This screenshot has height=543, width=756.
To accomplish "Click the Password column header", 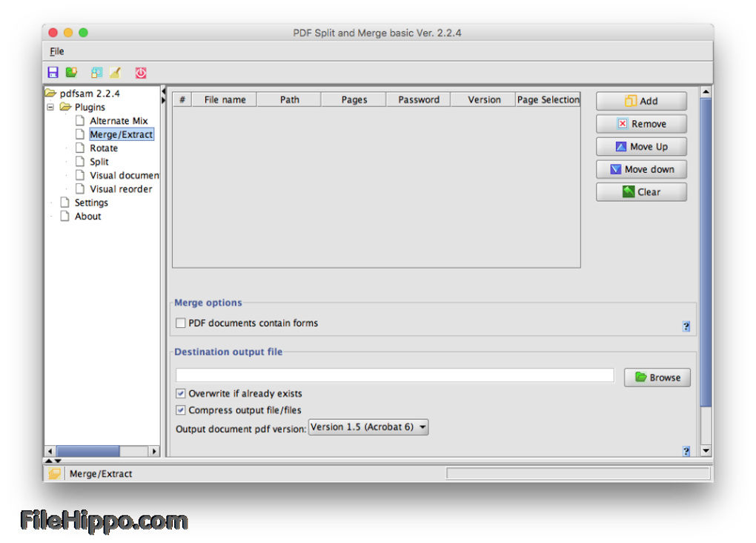I will click(x=419, y=99).
